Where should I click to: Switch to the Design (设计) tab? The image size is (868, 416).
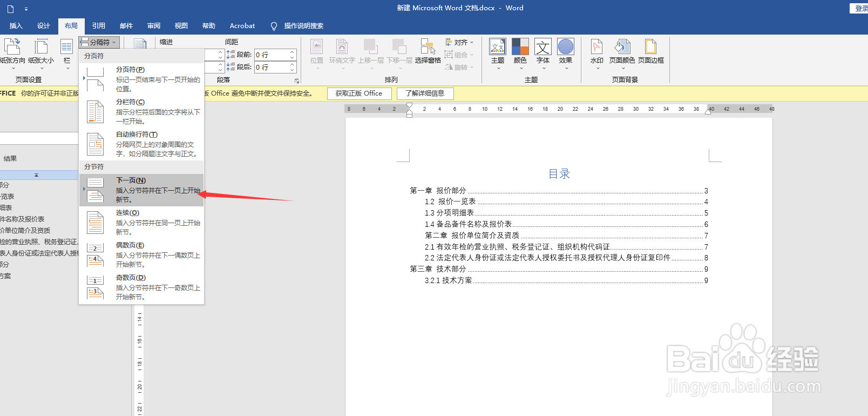(x=44, y=25)
